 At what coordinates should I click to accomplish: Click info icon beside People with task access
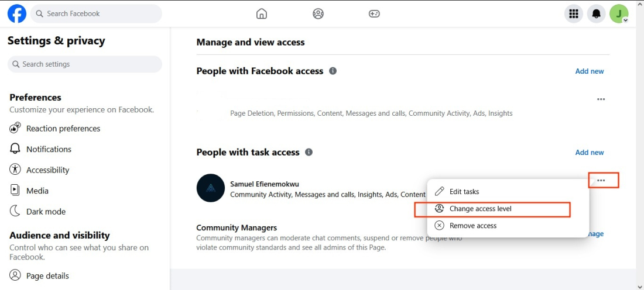[x=309, y=152]
